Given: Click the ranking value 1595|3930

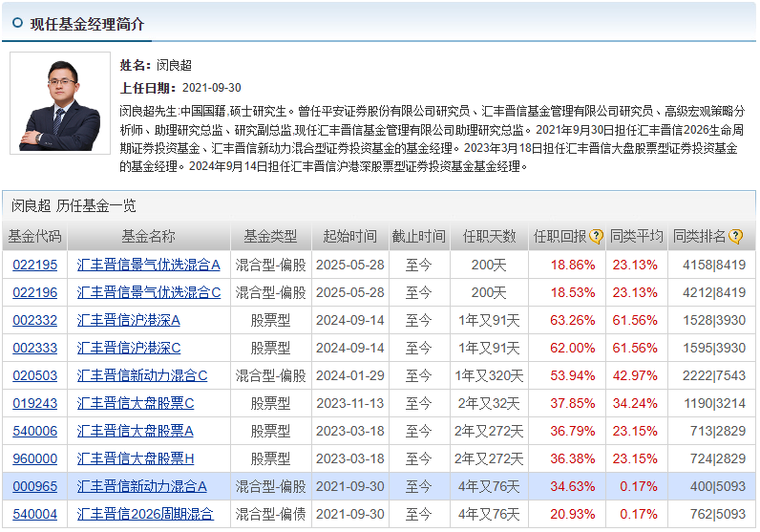Looking at the screenshot, I should pos(714,348).
